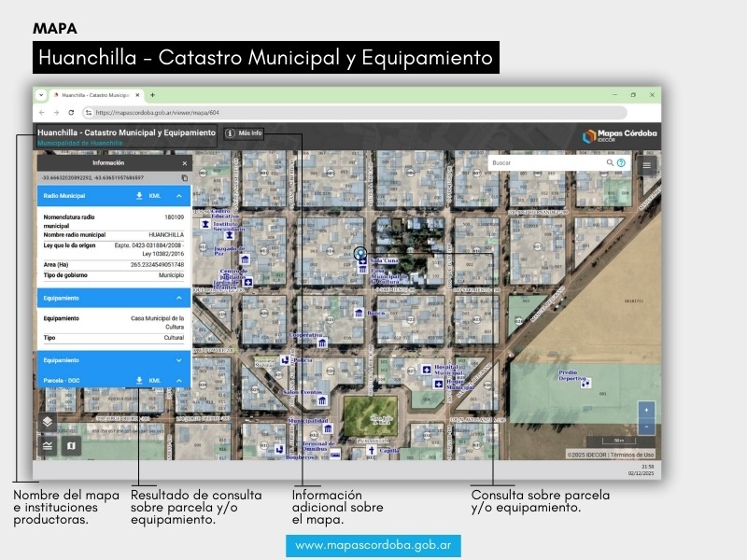747x560 pixels.
Task: Open the search help question icon
Action: click(x=621, y=162)
